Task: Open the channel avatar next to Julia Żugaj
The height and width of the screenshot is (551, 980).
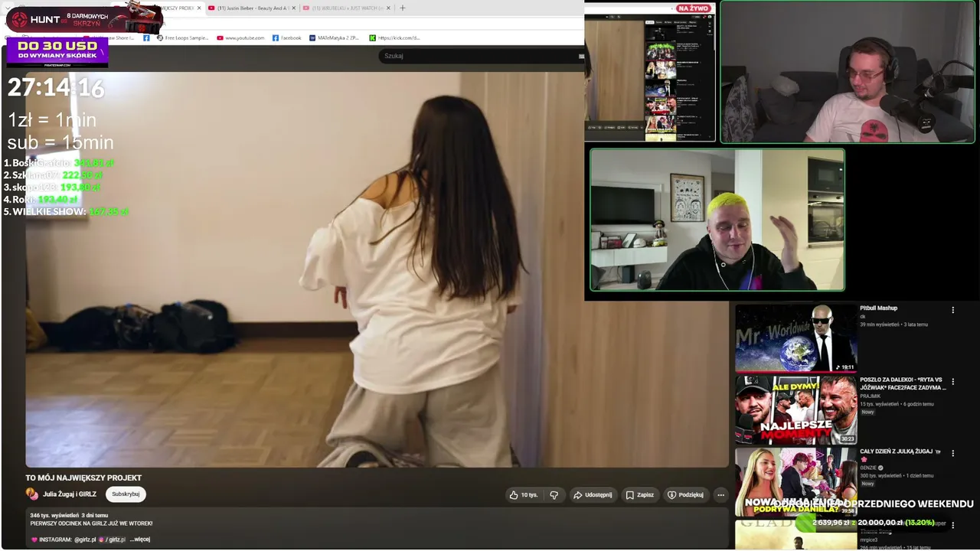Action: point(32,494)
